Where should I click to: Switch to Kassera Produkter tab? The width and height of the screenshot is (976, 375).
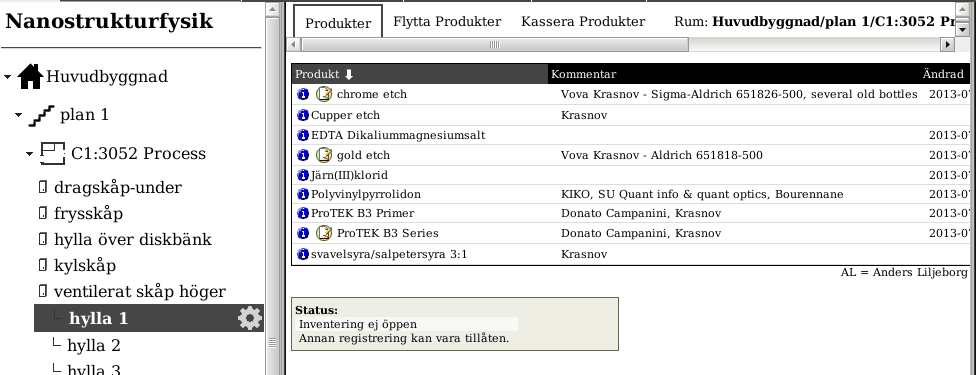(583, 21)
